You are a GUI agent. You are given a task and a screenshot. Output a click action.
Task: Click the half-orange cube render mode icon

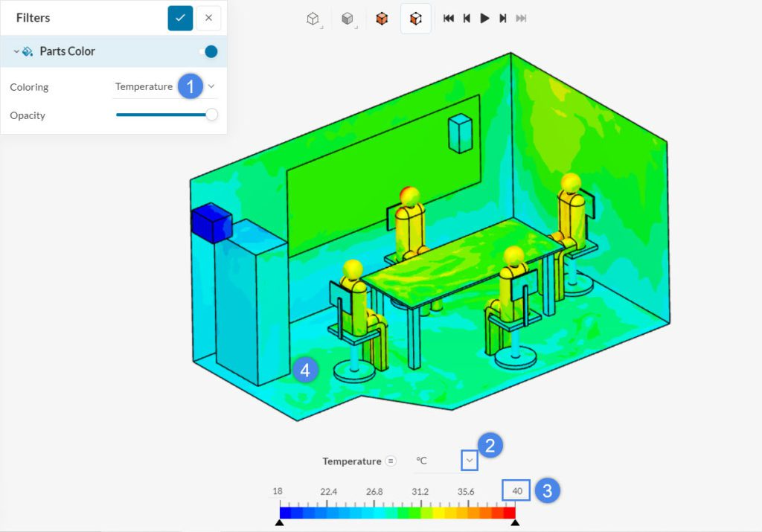(x=416, y=19)
